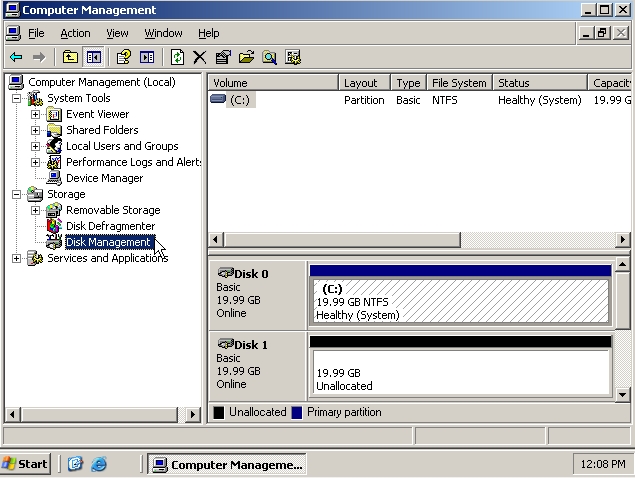Screen dimensions: 635x478
Task: Select Computer Management (Local) root node
Action: pos(102,82)
